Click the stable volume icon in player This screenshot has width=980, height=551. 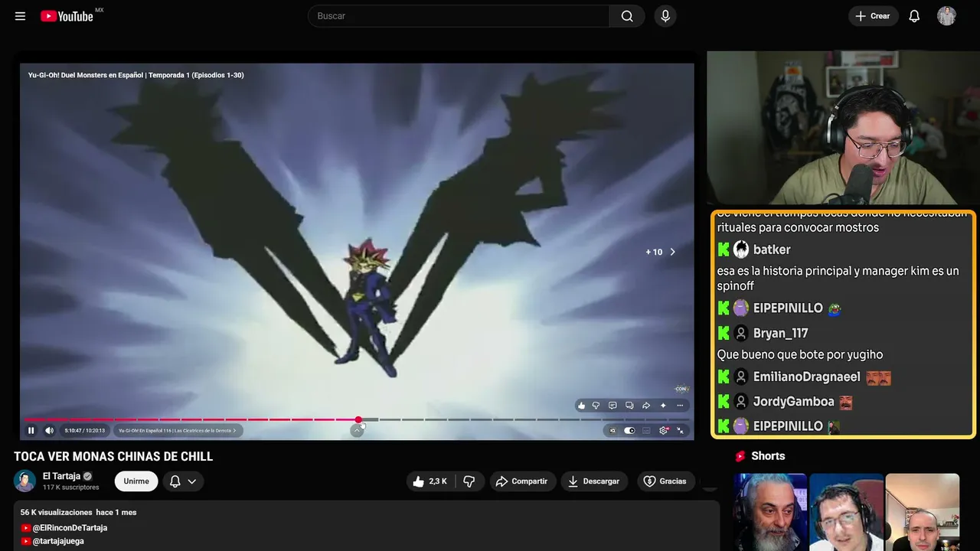tap(612, 431)
